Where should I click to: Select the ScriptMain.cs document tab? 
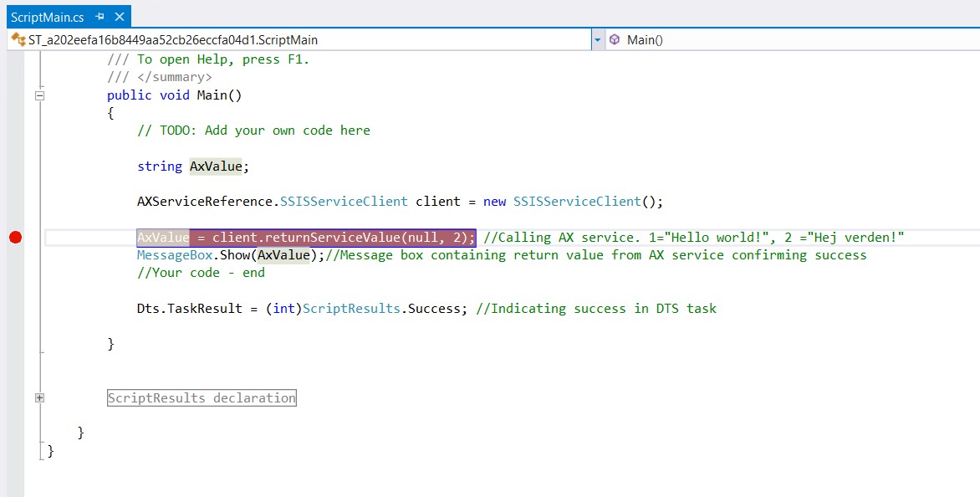(48, 17)
